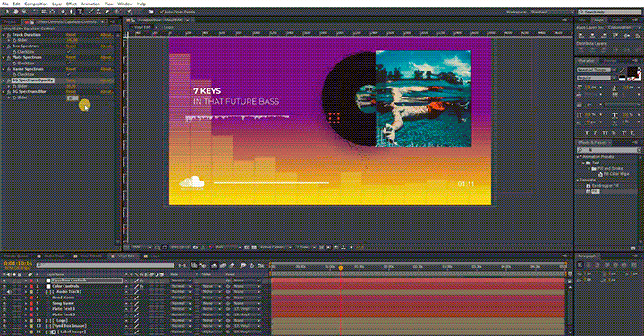Select the Selection arrow tool

tap(6, 12)
